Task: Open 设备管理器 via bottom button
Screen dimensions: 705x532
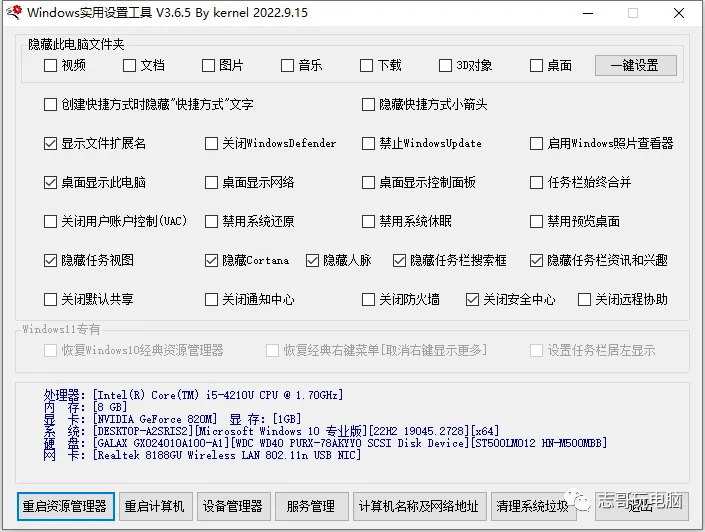Action: pos(232,506)
